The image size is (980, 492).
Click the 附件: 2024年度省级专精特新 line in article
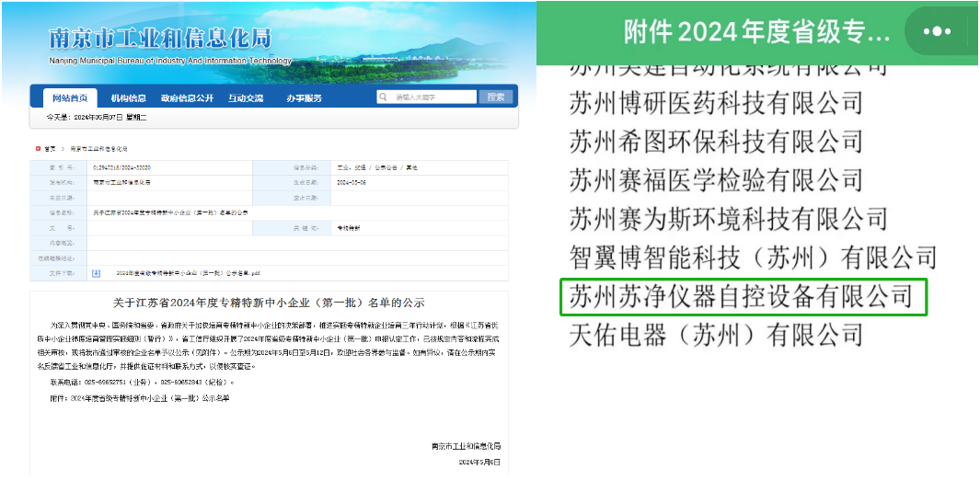point(139,397)
